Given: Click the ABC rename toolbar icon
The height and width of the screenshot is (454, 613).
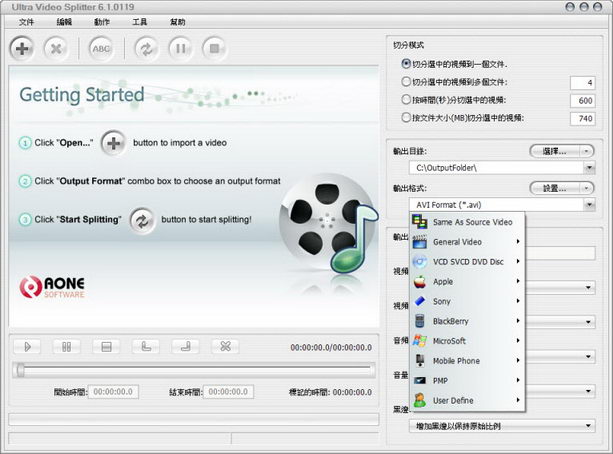Looking at the screenshot, I should tap(101, 47).
